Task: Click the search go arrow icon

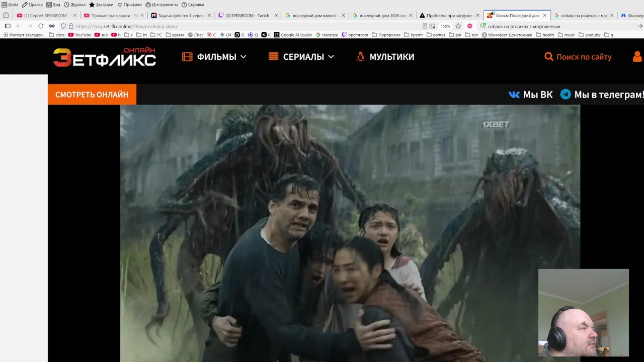Action: [x=640, y=26]
